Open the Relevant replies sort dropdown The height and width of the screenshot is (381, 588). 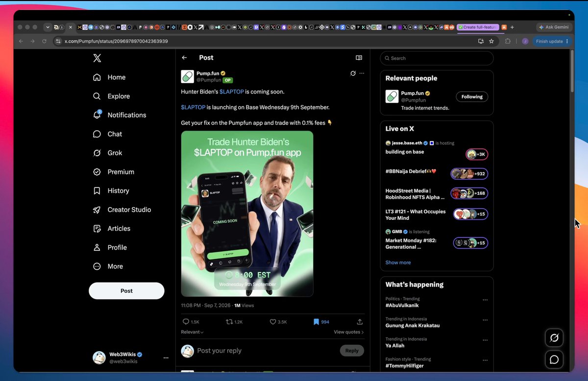pyautogui.click(x=192, y=332)
